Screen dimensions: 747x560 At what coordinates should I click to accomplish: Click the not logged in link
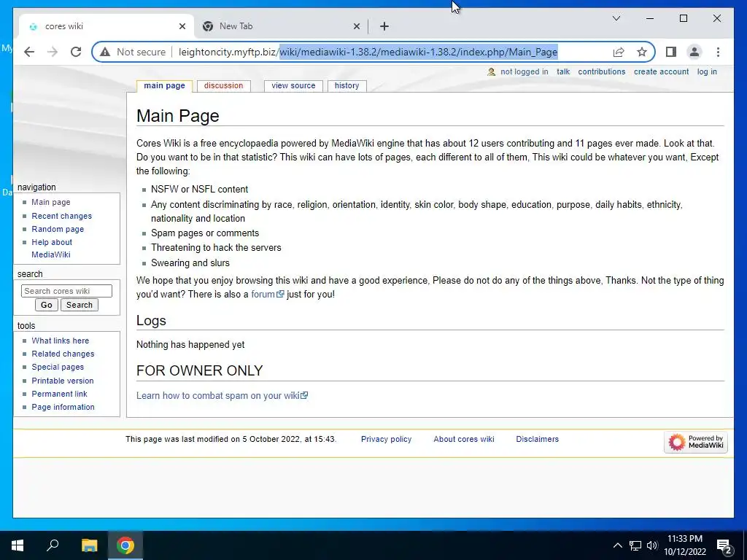pyautogui.click(x=524, y=72)
